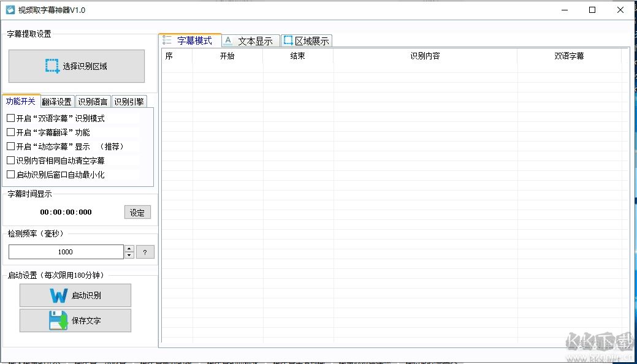This screenshot has height=364, width=637.
Task: Switch to the 翻译设置 tab
Action: [57, 101]
